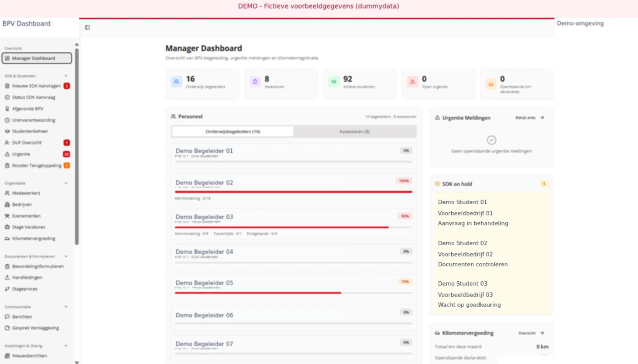Open Overzicht link in Kilometervergoeding card
This screenshot has height=364, width=638.
coord(531,333)
